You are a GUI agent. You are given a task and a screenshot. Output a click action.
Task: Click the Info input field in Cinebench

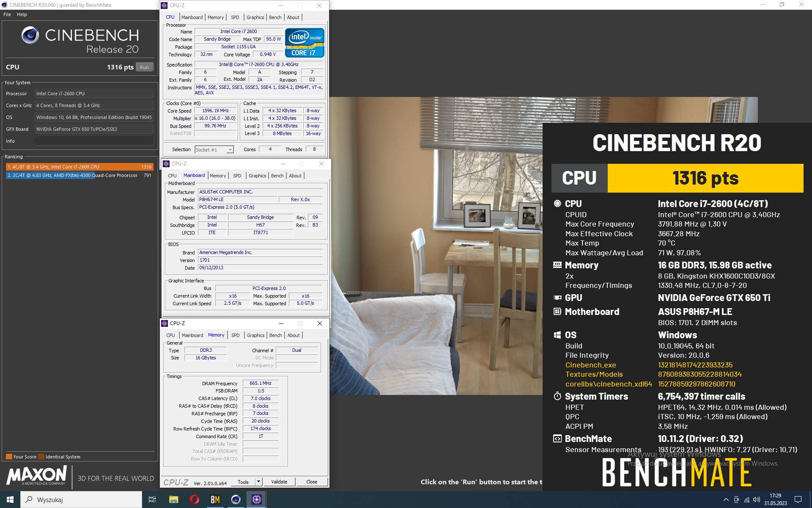point(94,141)
